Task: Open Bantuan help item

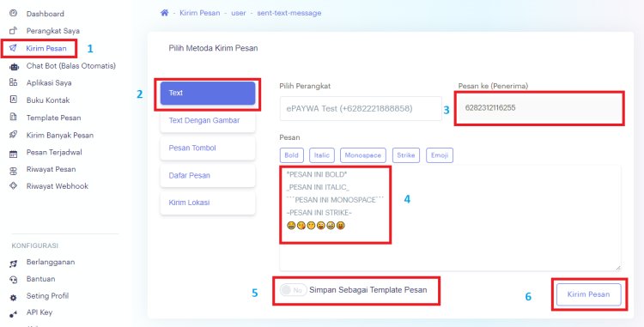Action: (x=40, y=279)
